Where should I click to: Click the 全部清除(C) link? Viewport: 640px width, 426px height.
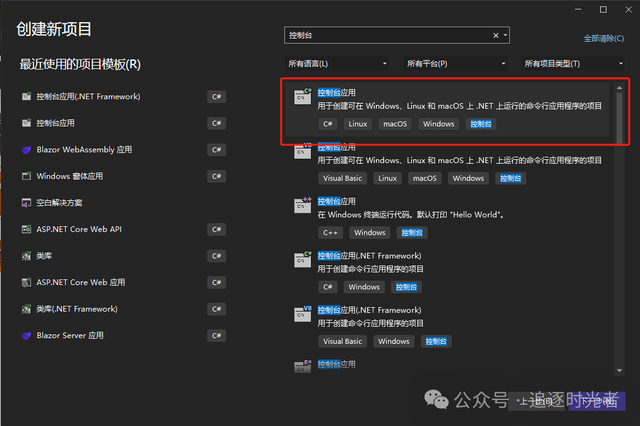pyautogui.click(x=604, y=38)
